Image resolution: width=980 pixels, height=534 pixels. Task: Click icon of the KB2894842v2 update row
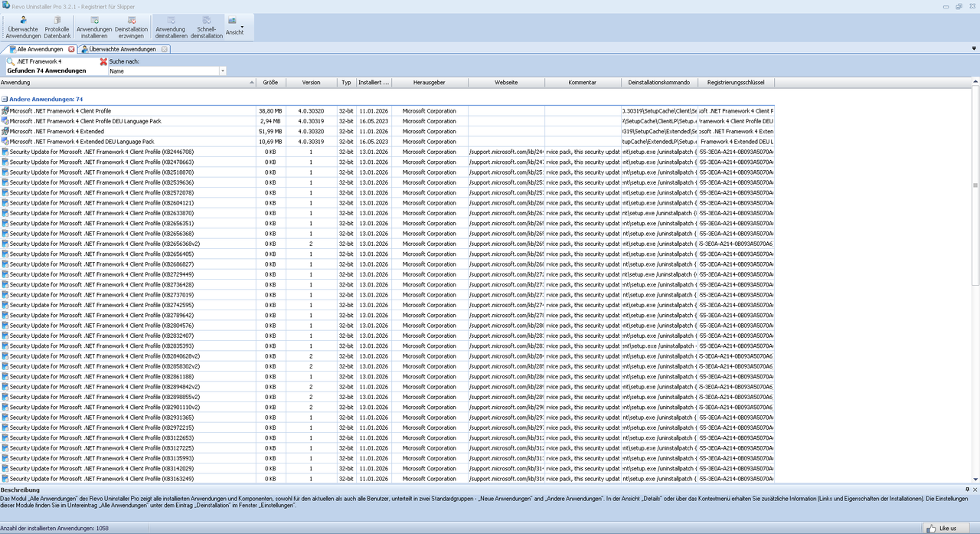[x=5, y=387]
